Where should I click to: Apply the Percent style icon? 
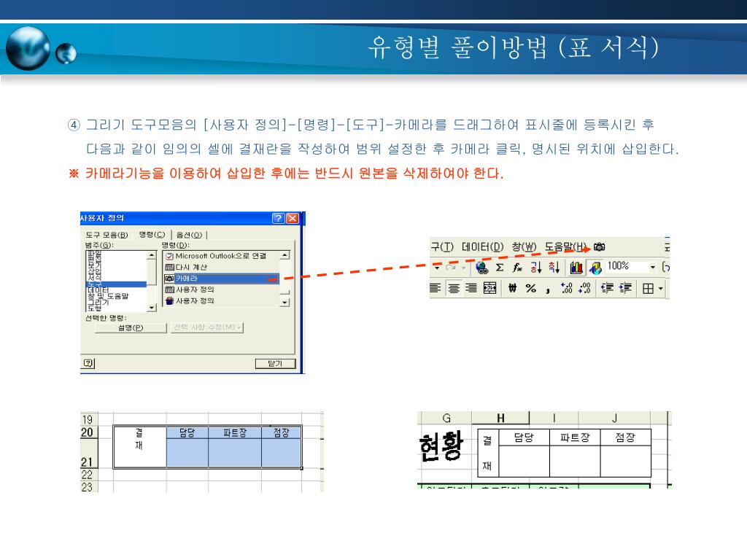click(531, 288)
